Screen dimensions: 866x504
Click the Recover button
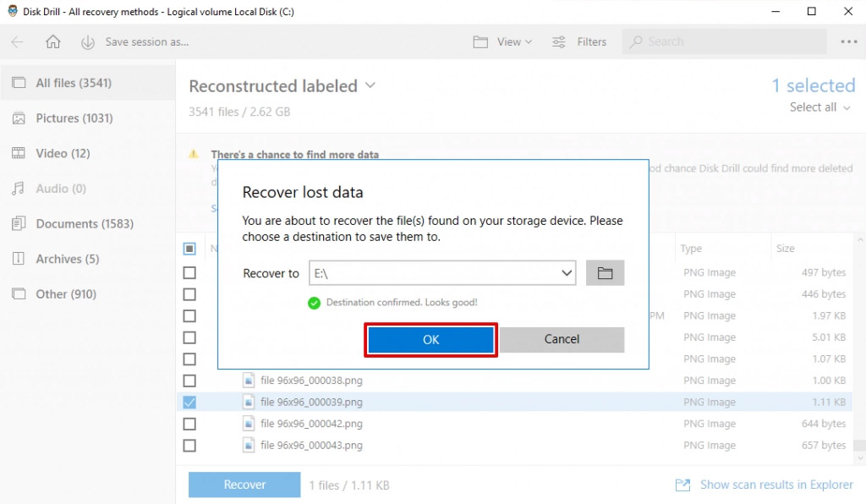pyautogui.click(x=244, y=485)
